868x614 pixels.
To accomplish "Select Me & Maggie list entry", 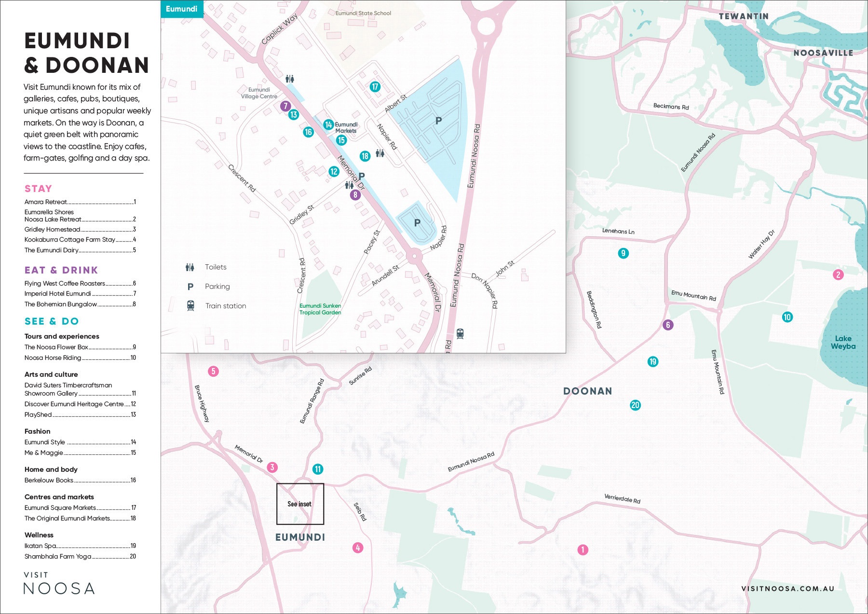I will (80, 453).
